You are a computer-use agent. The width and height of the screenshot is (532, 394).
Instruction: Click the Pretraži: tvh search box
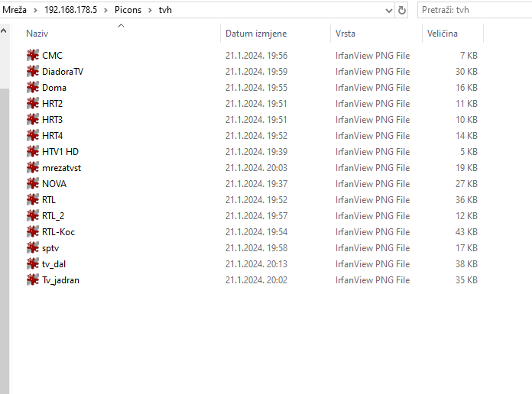[475, 10]
